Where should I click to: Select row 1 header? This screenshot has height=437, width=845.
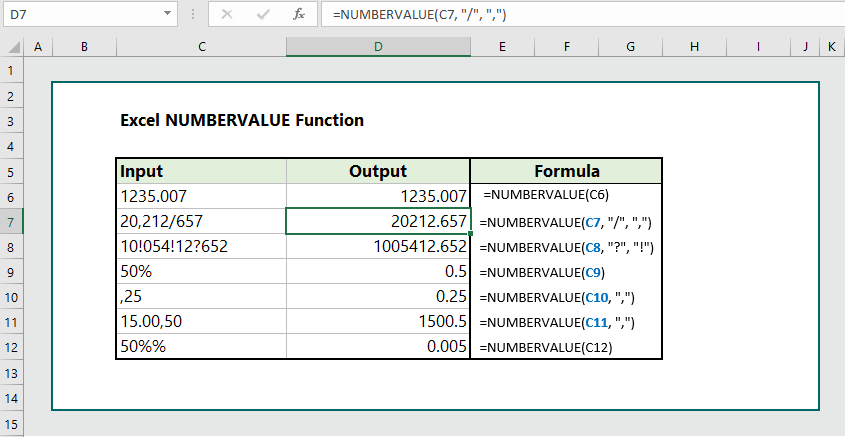click(12, 71)
